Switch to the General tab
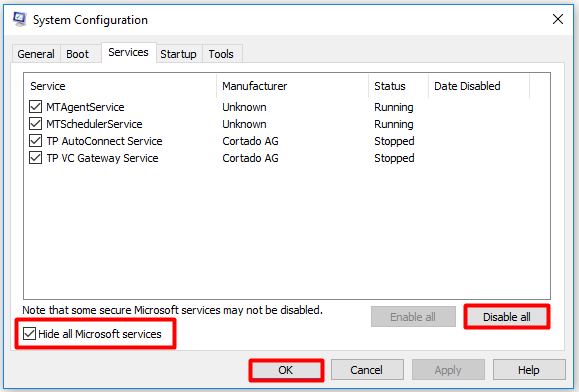The image size is (579, 392). click(x=36, y=54)
